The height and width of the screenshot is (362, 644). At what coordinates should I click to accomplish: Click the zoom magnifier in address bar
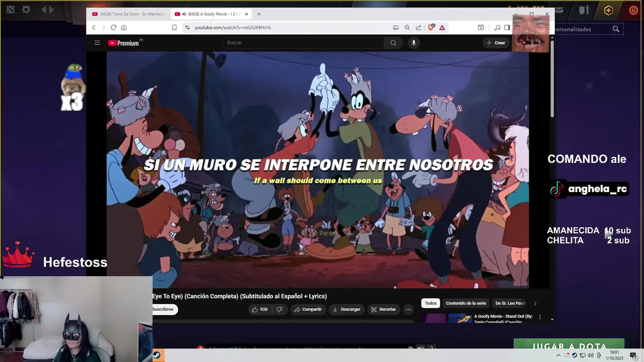pyautogui.click(x=407, y=28)
